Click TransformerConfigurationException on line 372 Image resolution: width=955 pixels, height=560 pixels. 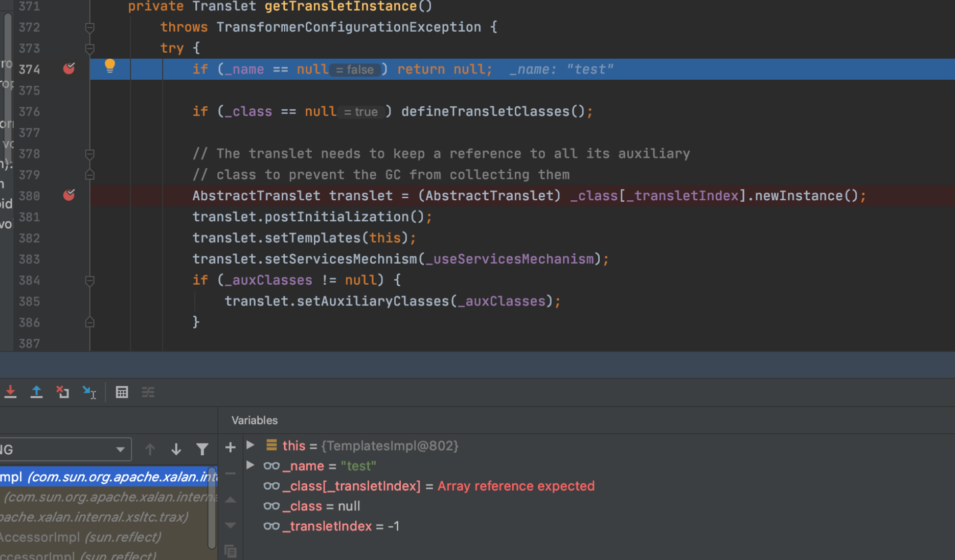pyautogui.click(x=349, y=27)
